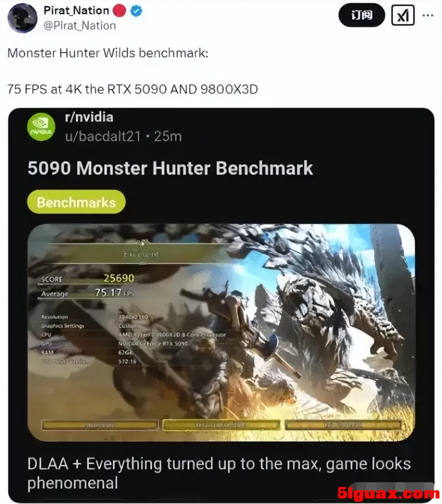
Task: Open the Grok xI icon button
Action: point(403,15)
